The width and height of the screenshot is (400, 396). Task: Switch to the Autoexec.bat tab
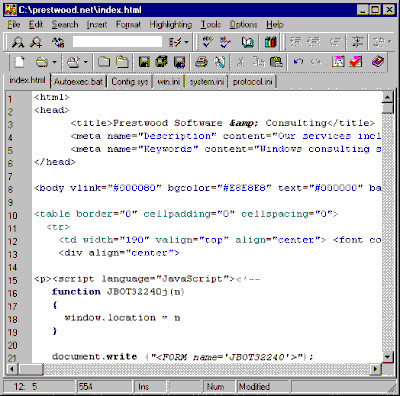click(x=78, y=82)
